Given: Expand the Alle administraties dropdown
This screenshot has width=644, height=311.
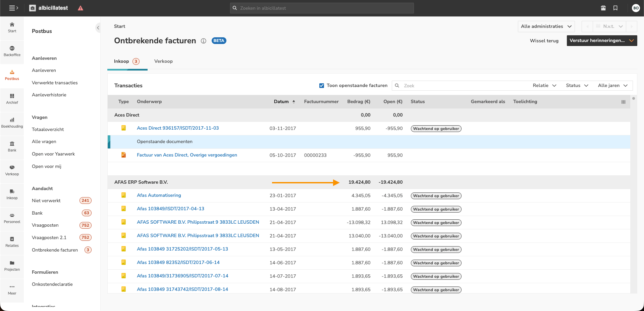Looking at the screenshot, I should click(546, 27).
